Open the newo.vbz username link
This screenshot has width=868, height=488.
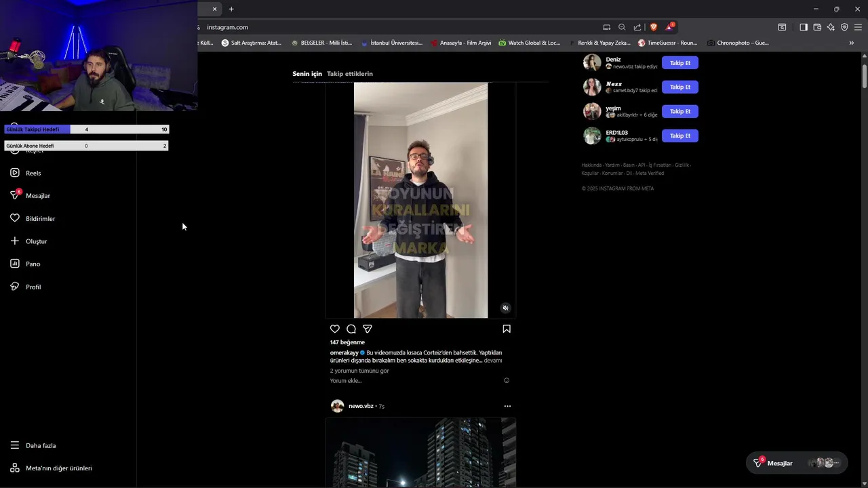[361, 406]
